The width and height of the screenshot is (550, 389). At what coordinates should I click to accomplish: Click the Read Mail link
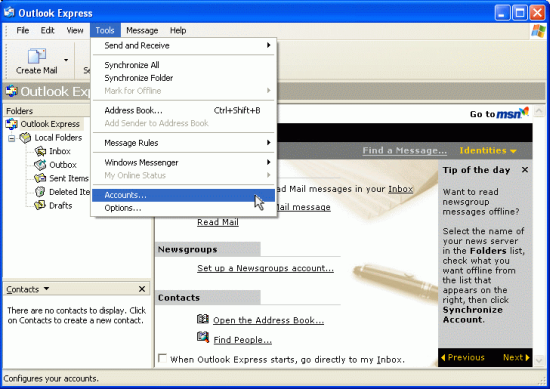coord(218,222)
